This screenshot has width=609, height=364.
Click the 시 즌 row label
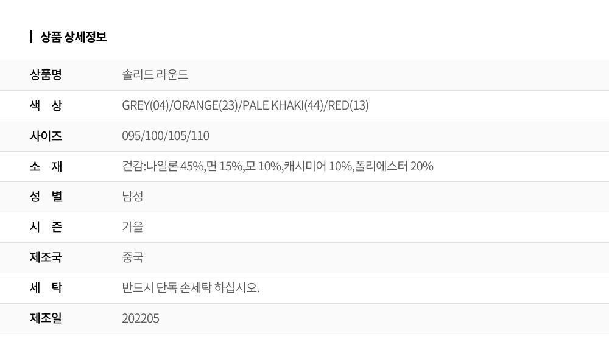coord(46,227)
